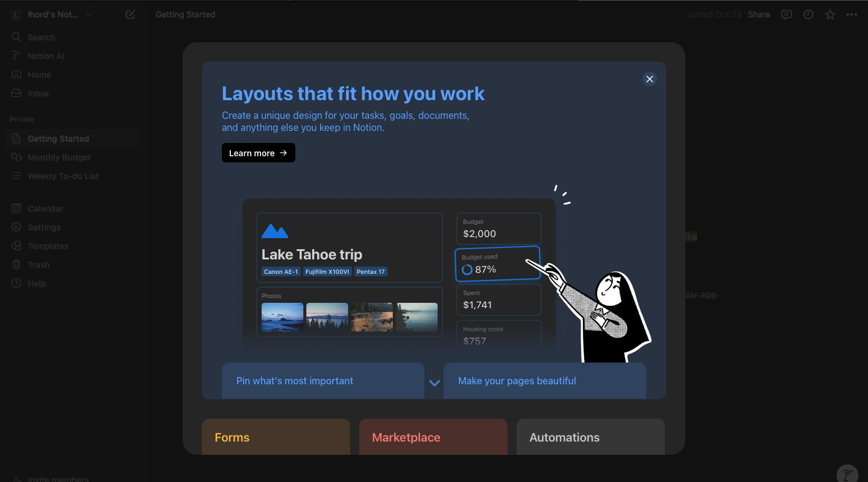Open the comments icon in the top bar
The image size is (868, 482).
click(787, 14)
